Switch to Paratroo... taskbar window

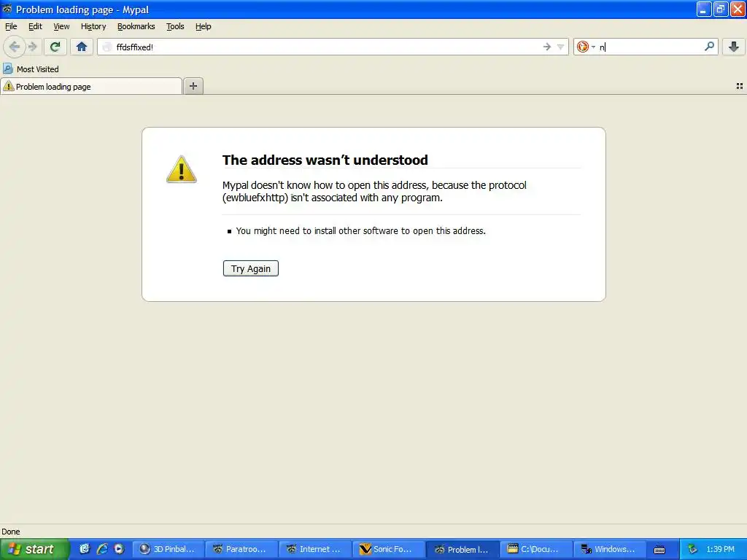point(241,549)
